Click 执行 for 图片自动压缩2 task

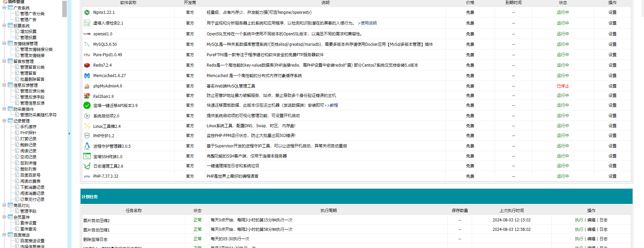(x=579, y=220)
